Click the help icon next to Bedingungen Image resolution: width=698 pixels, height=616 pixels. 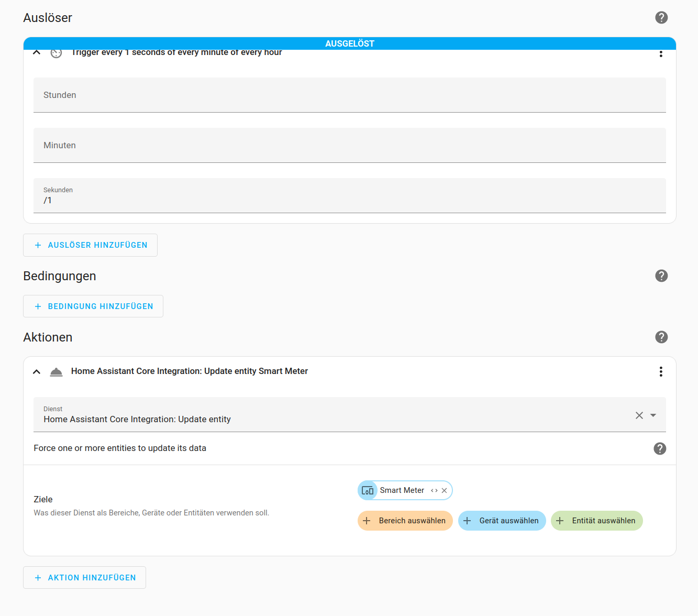tap(661, 276)
